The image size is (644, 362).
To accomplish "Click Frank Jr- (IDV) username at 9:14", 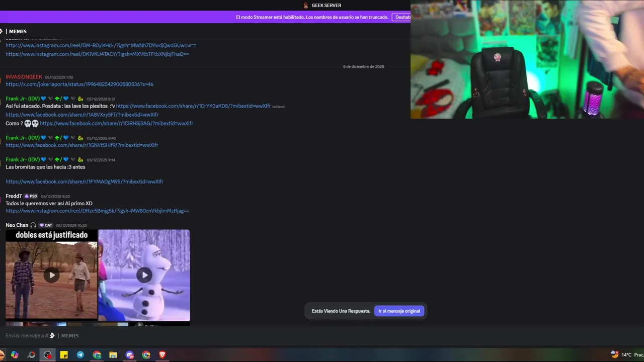I will coord(23,159).
